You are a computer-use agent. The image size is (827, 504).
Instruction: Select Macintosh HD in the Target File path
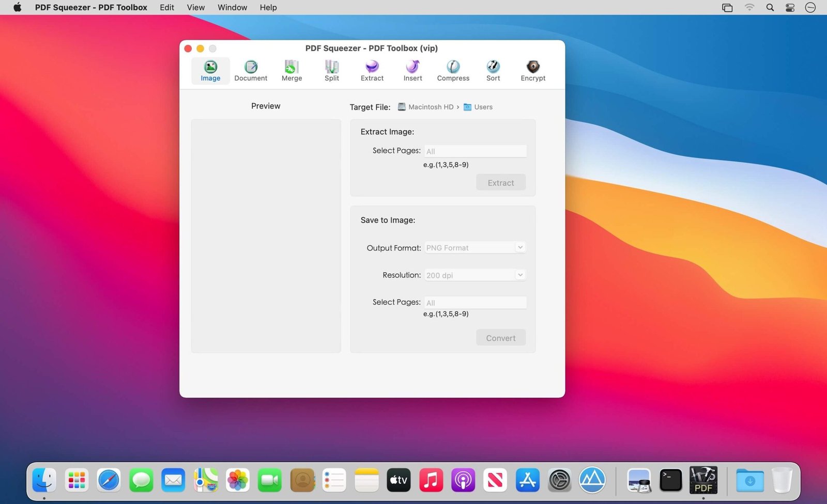[430, 107]
